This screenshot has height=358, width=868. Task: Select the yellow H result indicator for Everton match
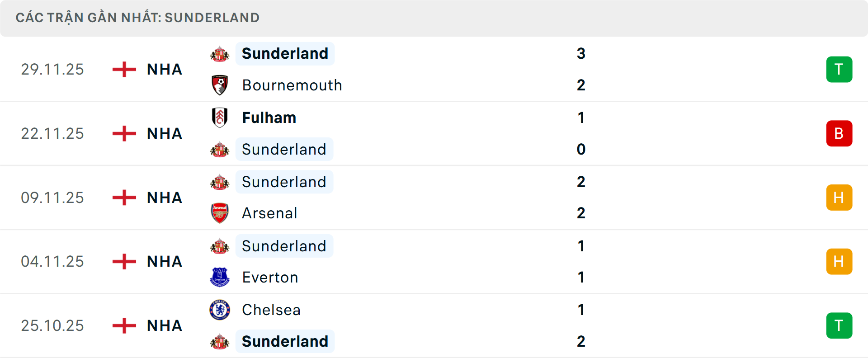839,261
